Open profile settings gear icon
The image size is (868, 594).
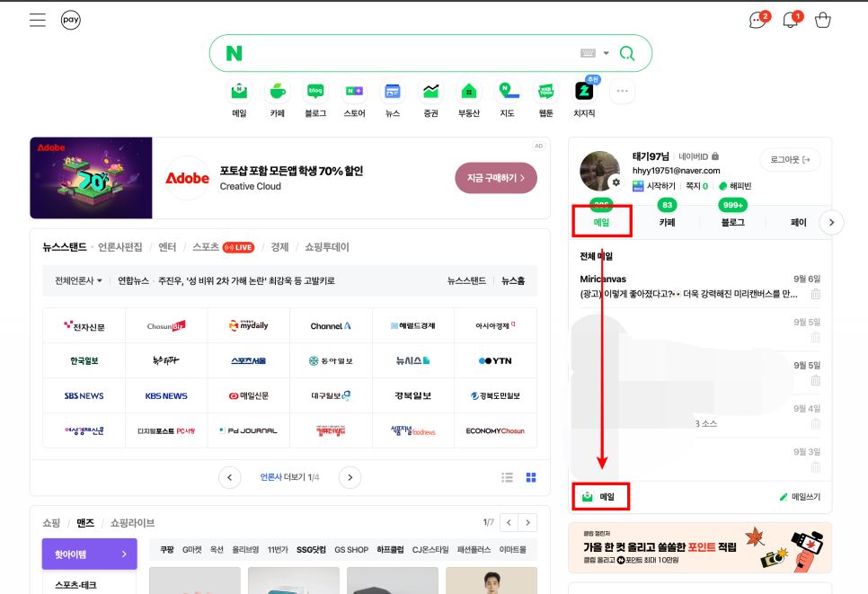[x=616, y=182]
